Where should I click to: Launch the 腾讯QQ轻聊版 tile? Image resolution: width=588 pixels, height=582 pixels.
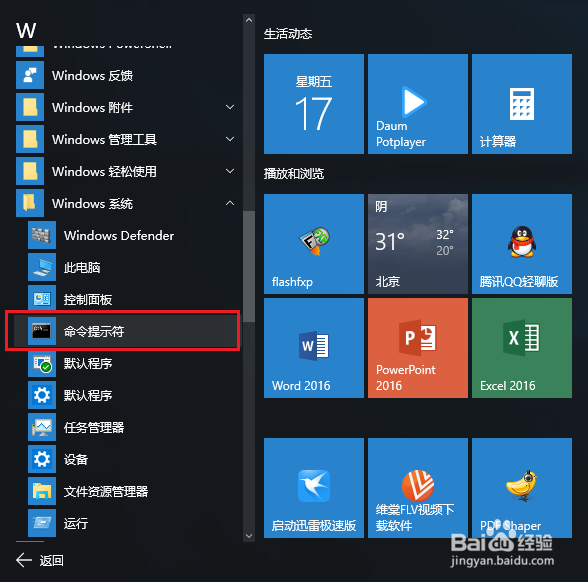[522, 244]
